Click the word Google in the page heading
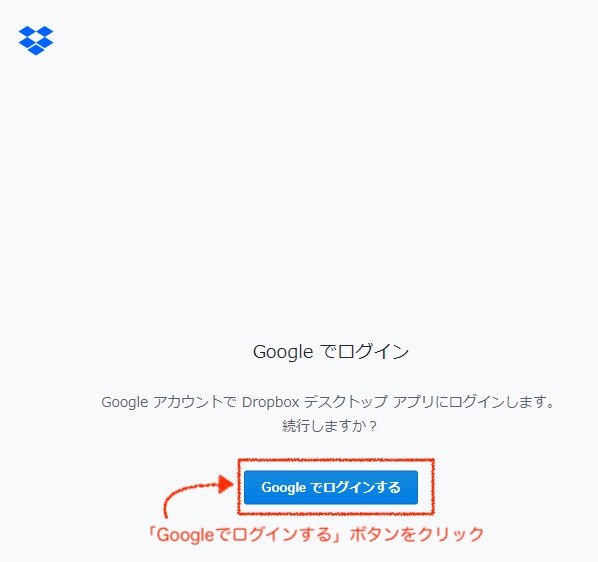The width and height of the screenshot is (598, 562). point(283,352)
